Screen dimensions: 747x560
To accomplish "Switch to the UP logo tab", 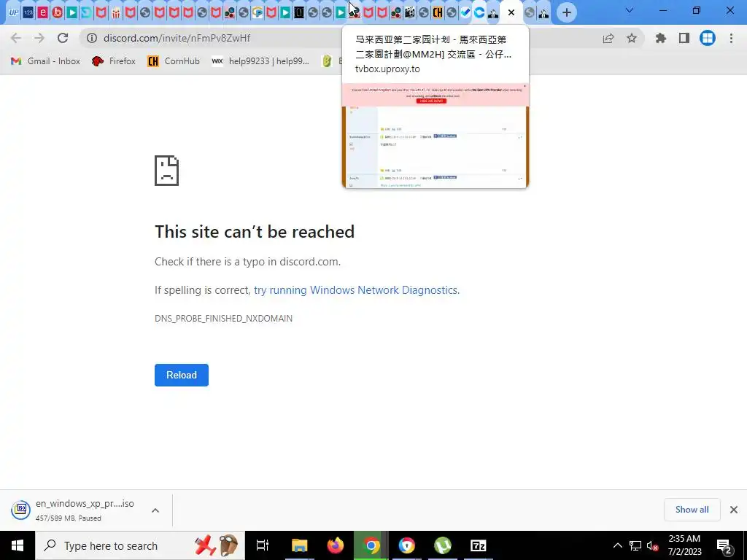I will [x=13, y=12].
